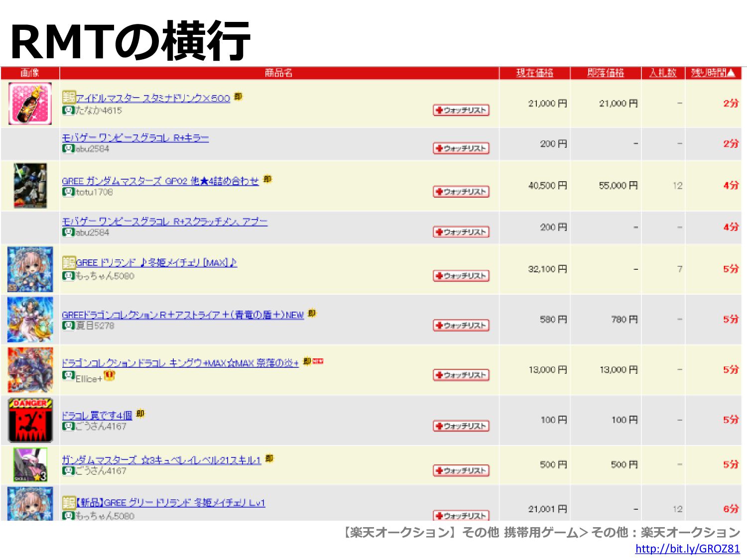Open GREE ドリランド 冬姫メイチェリ [MAX] listing
747x560 pixels.
(x=156, y=262)
